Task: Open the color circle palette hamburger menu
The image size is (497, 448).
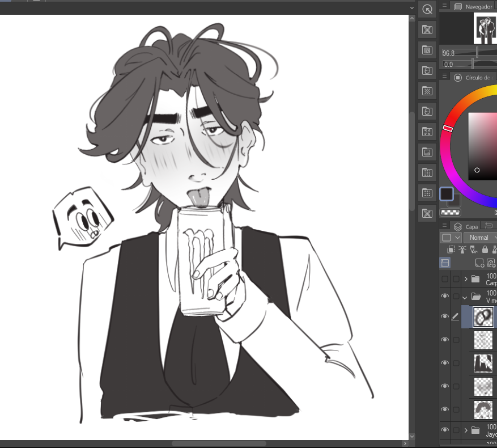Action: coord(444,76)
